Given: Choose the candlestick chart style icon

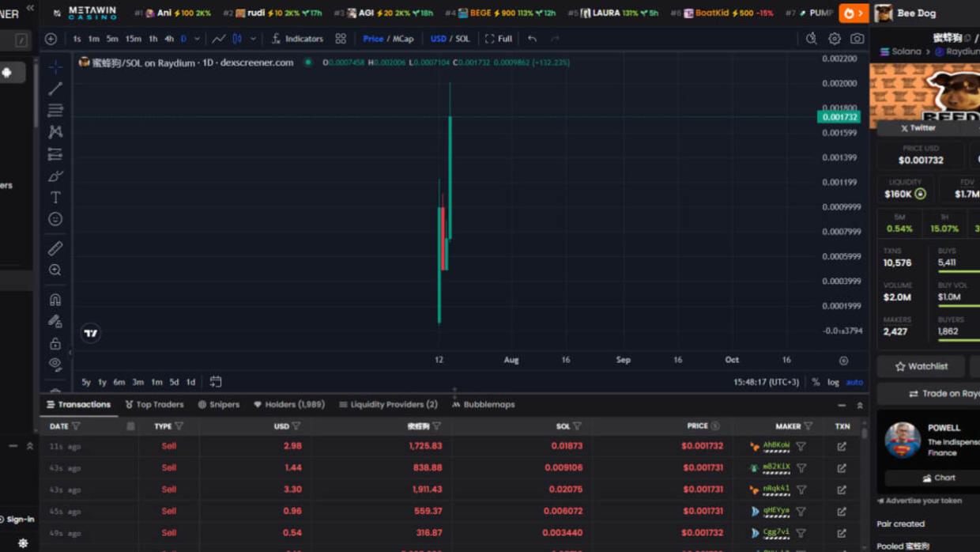Looking at the screenshot, I should (x=237, y=39).
